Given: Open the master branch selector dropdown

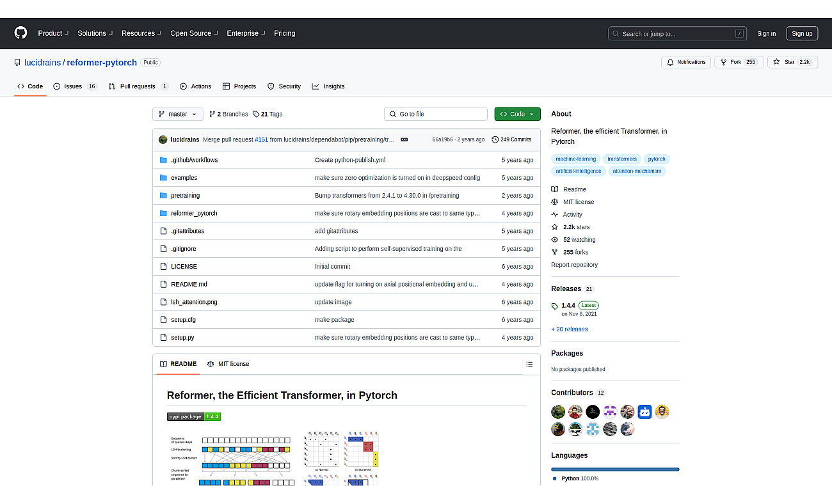Looking at the screenshot, I should pos(178,114).
